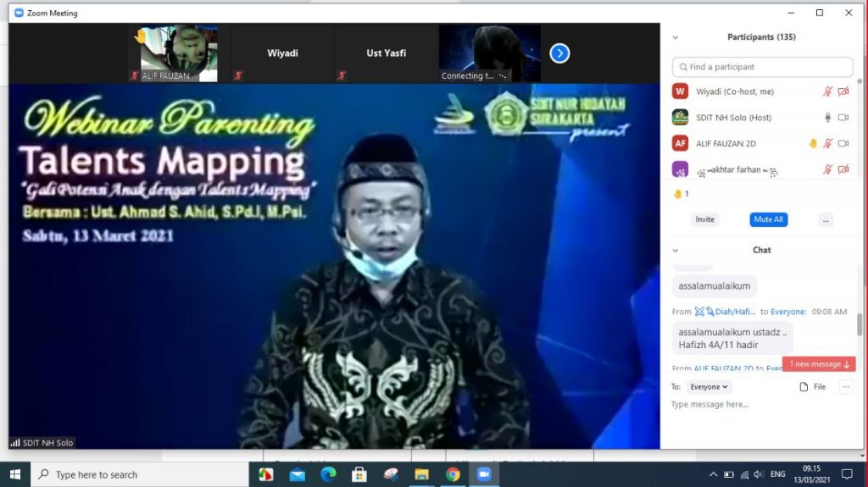This screenshot has height=487, width=868.
Task: Open the participants more-options ellipsis button
Action: (x=825, y=219)
